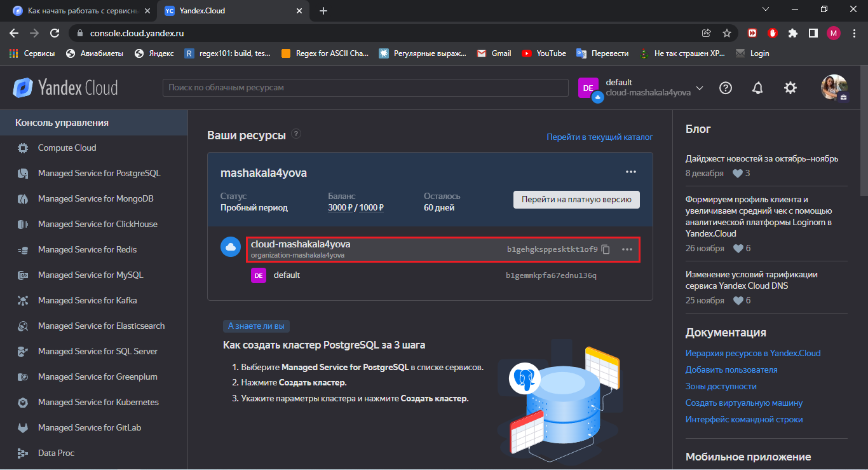Click the PostgreSQL service icon in sidebar
Viewport: 868px width, 470px height.
23,174
